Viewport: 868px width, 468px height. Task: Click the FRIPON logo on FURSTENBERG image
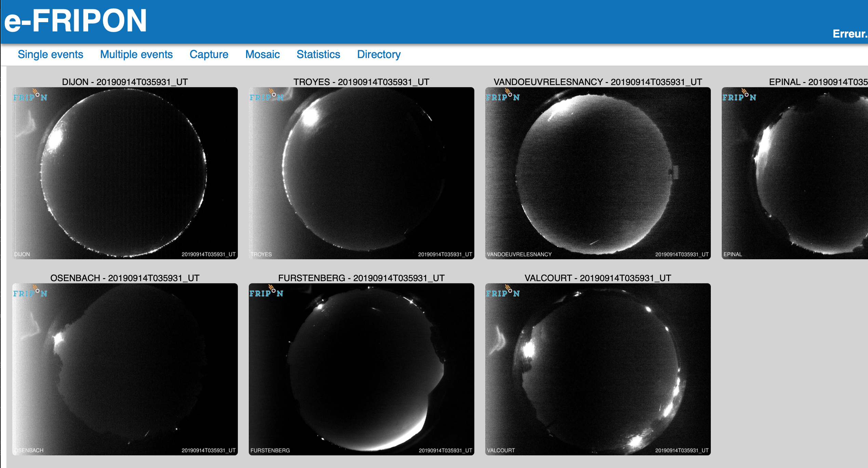[x=266, y=293]
